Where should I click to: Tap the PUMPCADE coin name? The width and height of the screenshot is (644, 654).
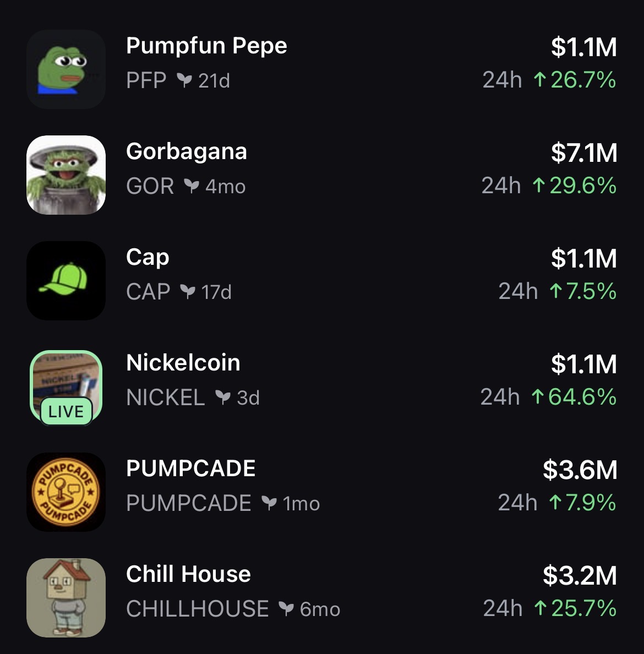[190, 468]
